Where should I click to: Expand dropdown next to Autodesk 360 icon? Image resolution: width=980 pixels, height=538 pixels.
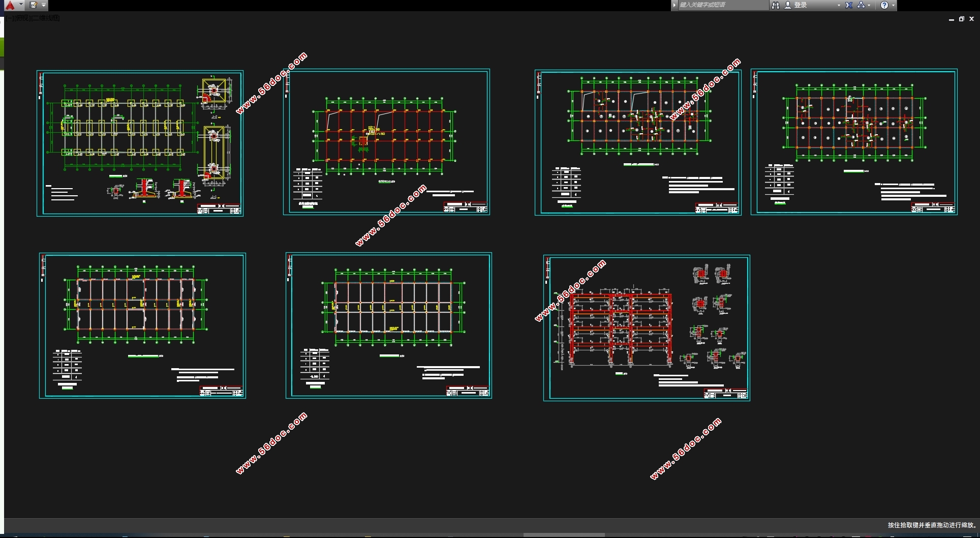point(869,5)
